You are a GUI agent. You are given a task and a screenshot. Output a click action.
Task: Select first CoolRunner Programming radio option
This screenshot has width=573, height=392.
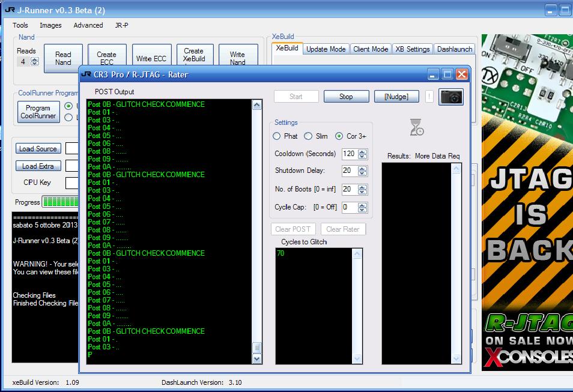[68, 106]
